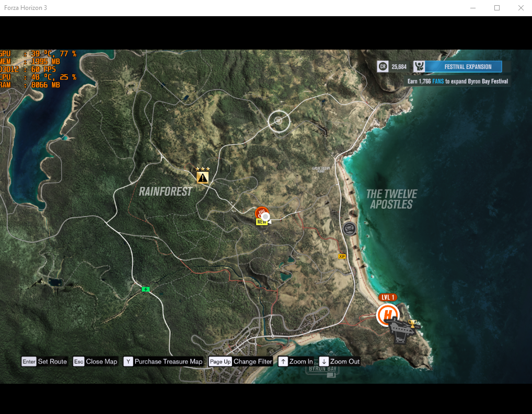The height and width of the screenshot is (414, 532).
Task: Click the Y key hint icon
Action: tap(128, 361)
